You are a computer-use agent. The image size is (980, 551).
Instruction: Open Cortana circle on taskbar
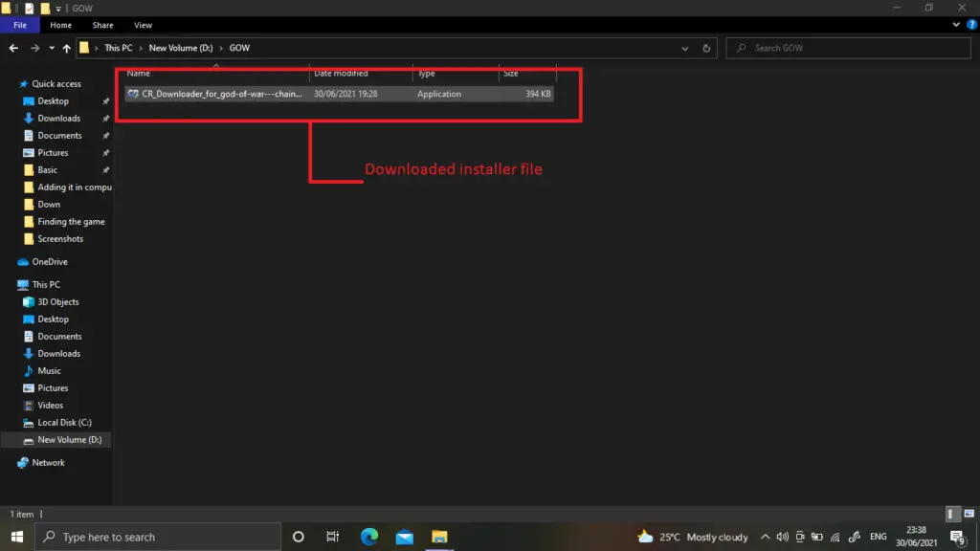click(x=299, y=537)
